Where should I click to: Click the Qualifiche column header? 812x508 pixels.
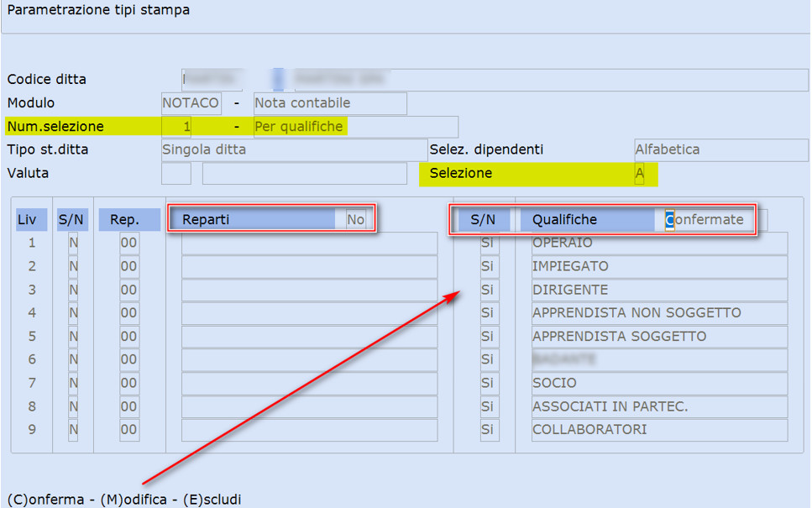point(587,219)
